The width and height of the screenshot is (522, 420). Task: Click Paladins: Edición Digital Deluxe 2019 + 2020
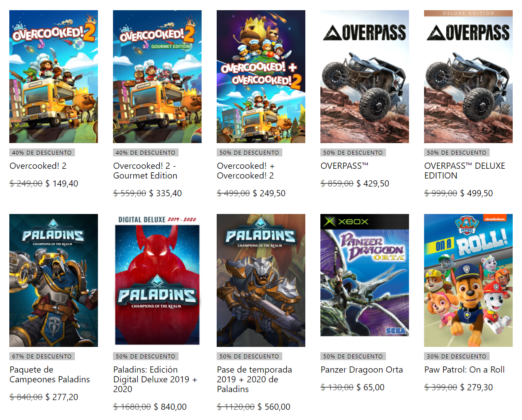(x=155, y=379)
